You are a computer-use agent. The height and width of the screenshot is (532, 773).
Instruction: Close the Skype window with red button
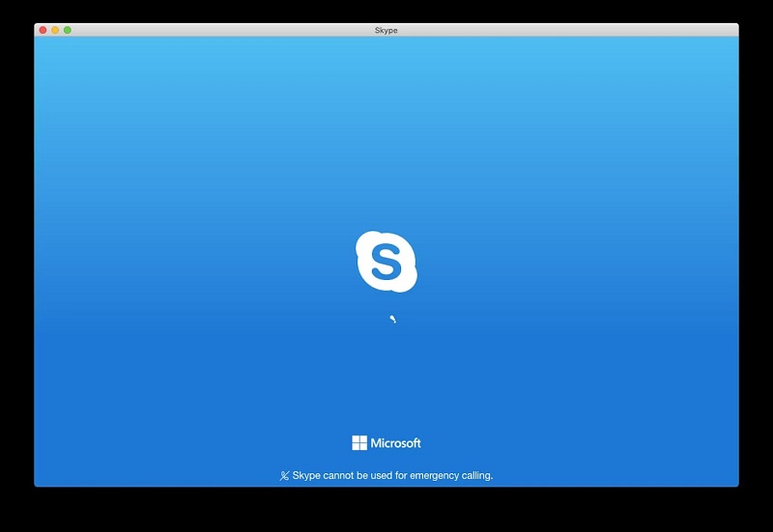pos(43,30)
